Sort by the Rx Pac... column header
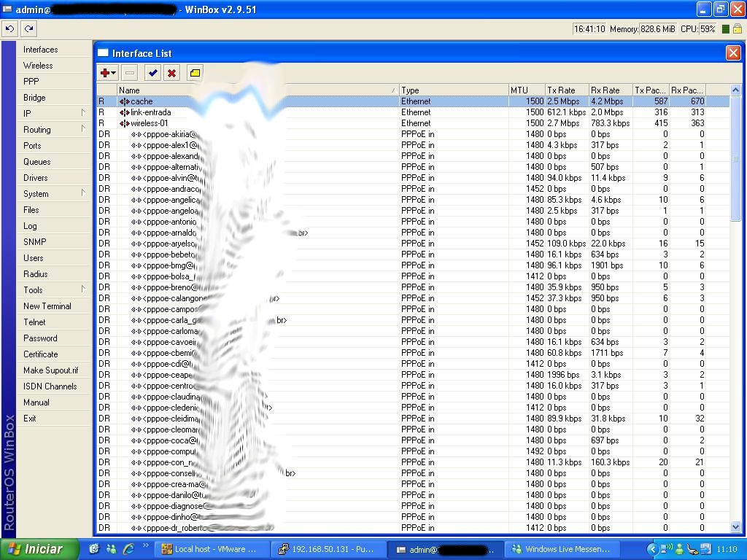This screenshot has width=747, height=560. pyautogui.click(x=687, y=90)
